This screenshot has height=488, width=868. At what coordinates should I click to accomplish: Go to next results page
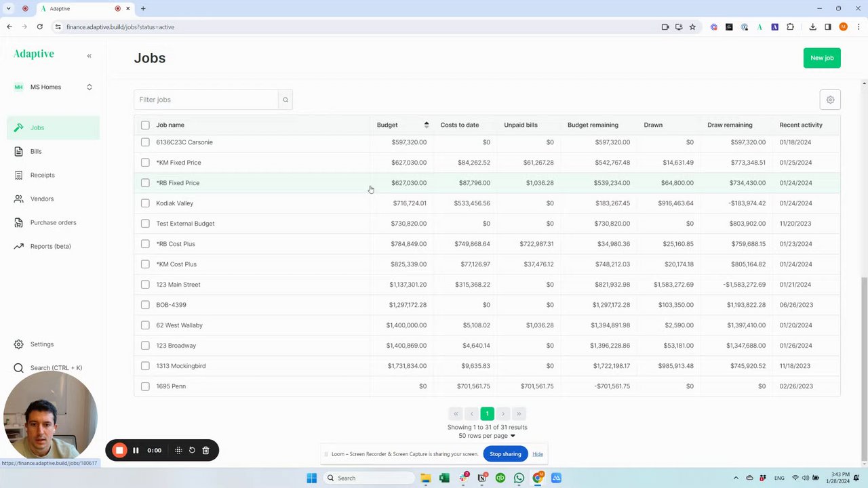tap(502, 413)
